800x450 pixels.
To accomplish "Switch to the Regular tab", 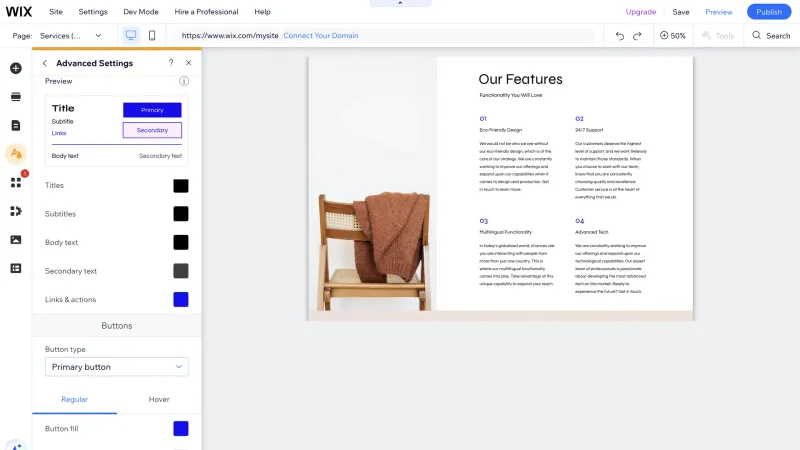I will 74,399.
